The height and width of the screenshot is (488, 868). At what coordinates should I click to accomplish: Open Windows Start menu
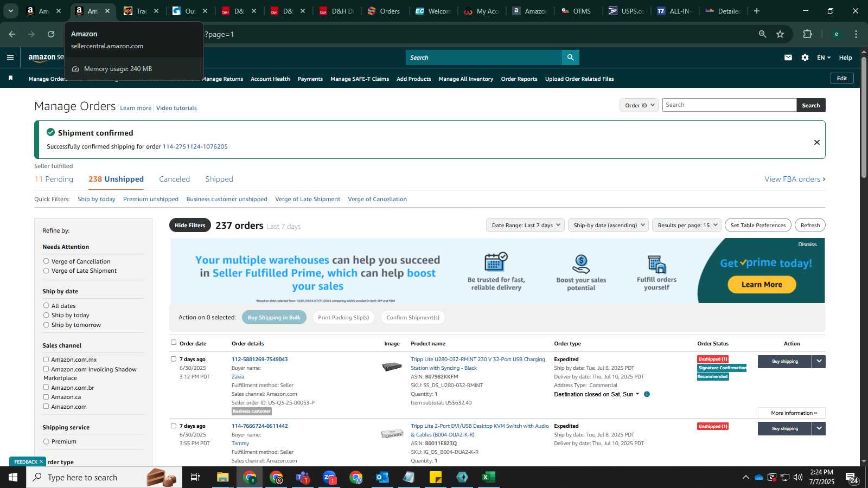click(x=13, y=477)
